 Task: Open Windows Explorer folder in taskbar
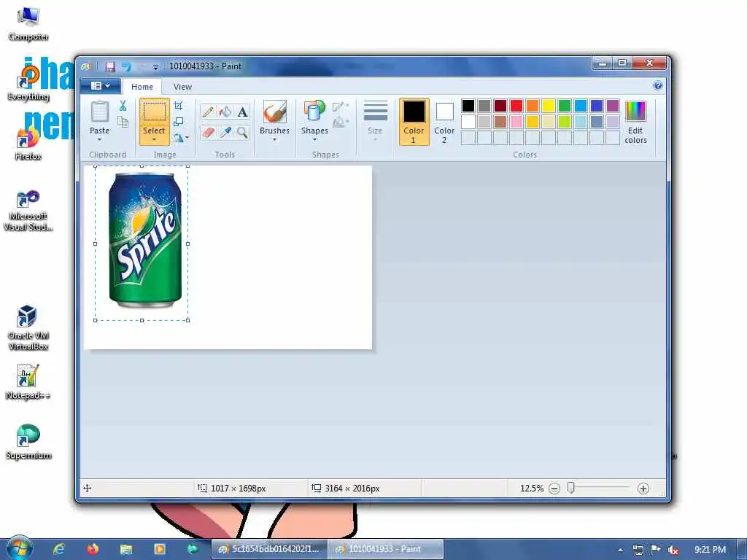click(x=126, y=549)
